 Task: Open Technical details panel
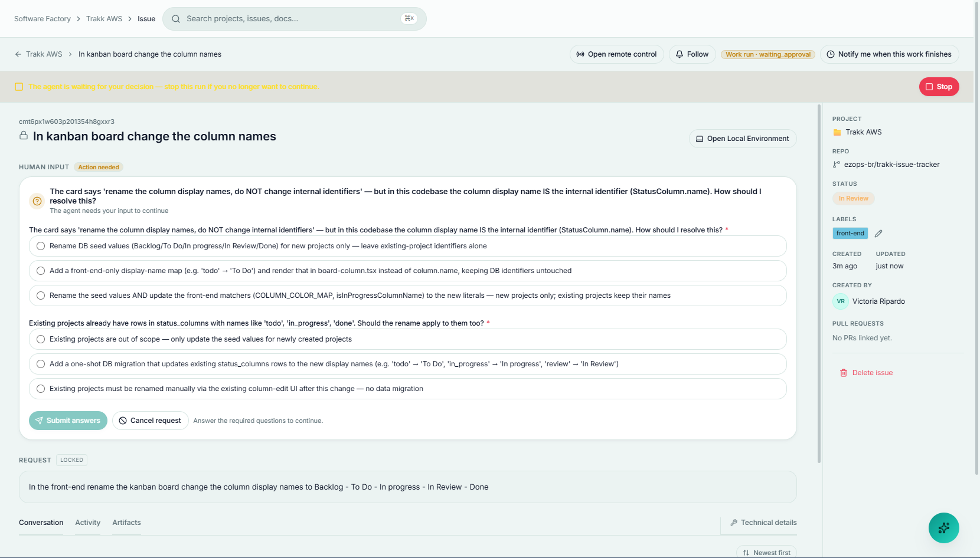click(763, 523)
